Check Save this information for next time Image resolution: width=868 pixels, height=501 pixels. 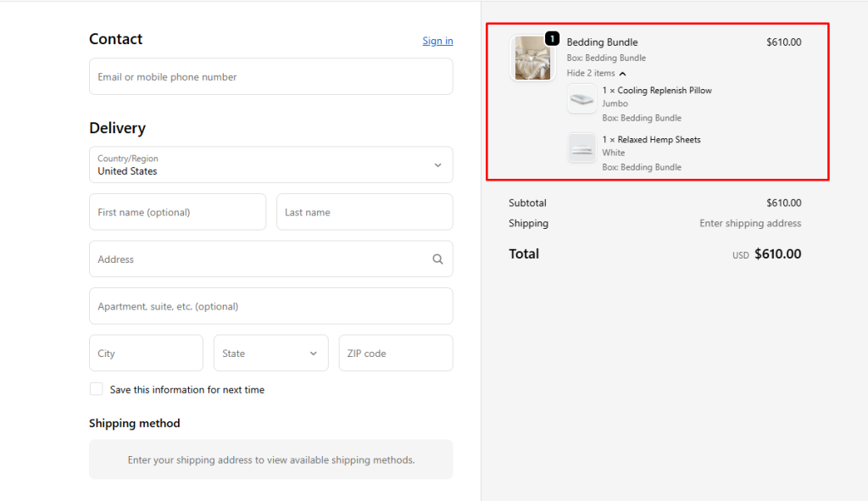pyautogui.click(x=97, y=389)
